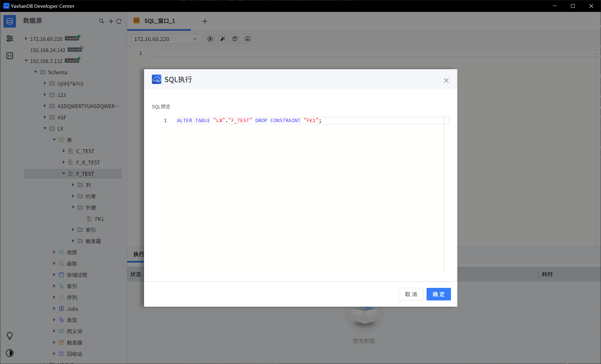Image resolution: width=601 pixels, height=364 pixels.
Task: Click the 确定 button to confirm
Action: click(x=438, y=294)
